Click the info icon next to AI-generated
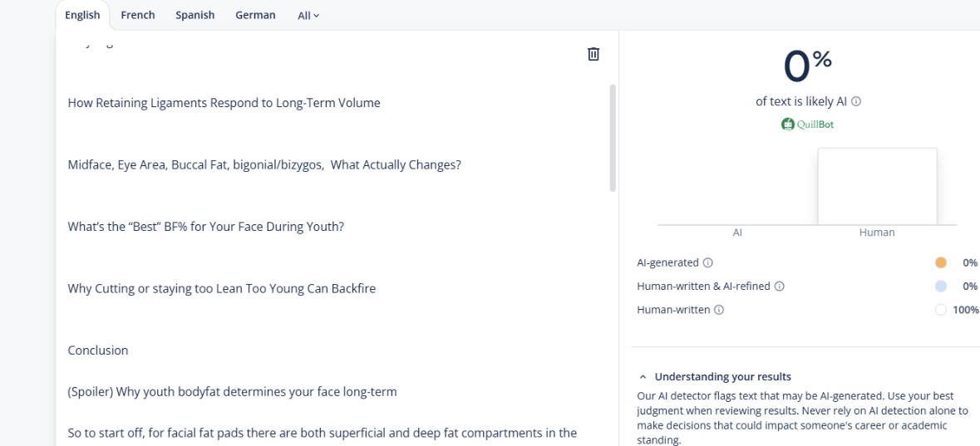 point(708,262)
